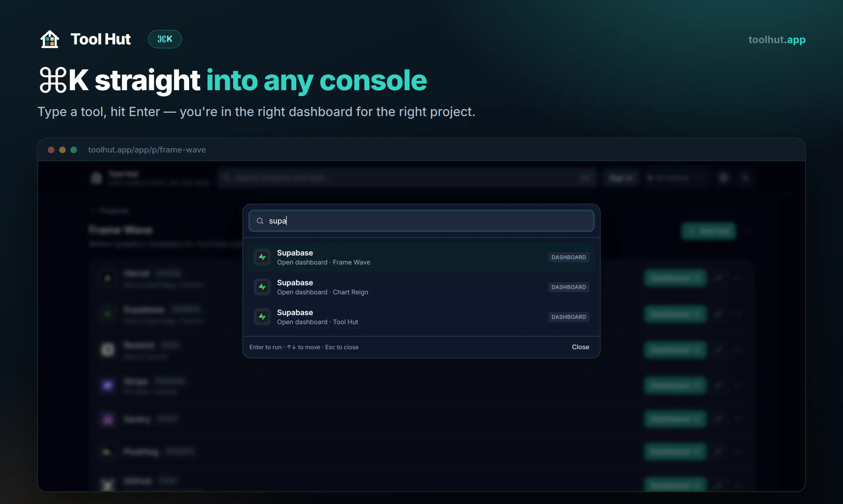This screenshot has width=843, height=504.
Task: Click 'Open dashboard · Frame Wave' subtitle
Action: (x=323, y=262)
